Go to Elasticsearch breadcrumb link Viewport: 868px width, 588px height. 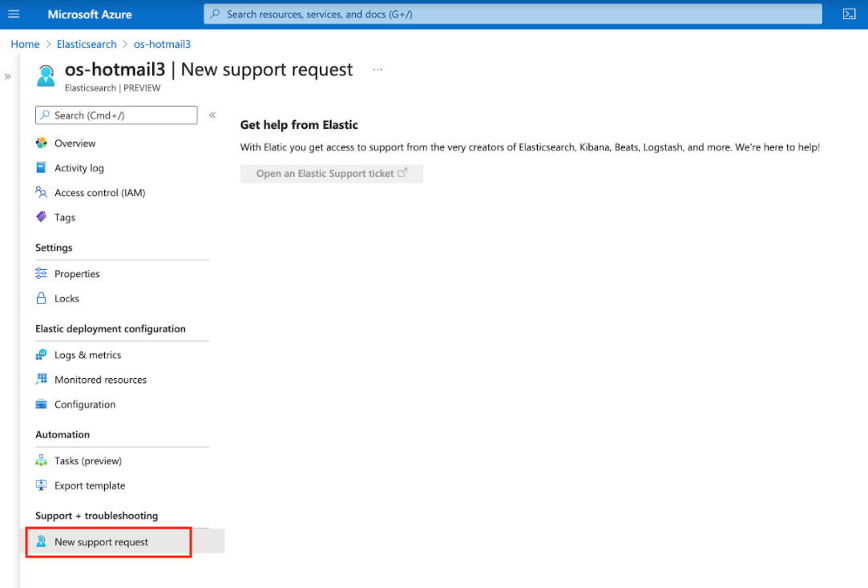(x=87, y=44)
